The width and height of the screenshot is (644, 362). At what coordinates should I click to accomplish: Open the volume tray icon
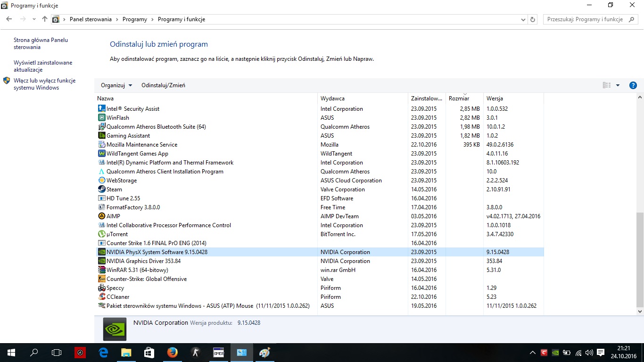(x=589, y=352)
